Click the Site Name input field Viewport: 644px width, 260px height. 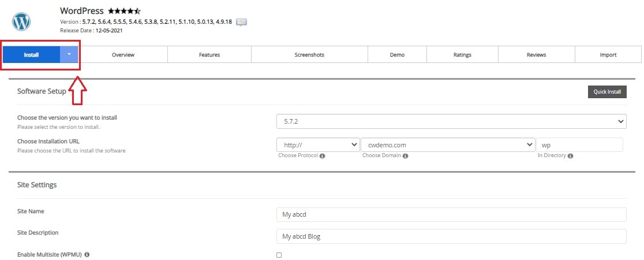[x=451, y=215]
